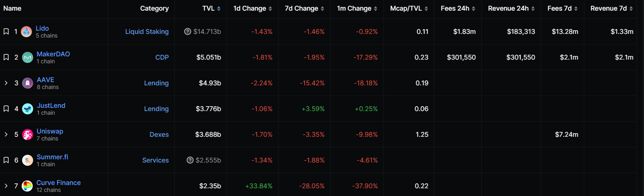Click the question mark icon beside Lido TVL
This screenshot has width=644, height=196.
pos(188,31)
